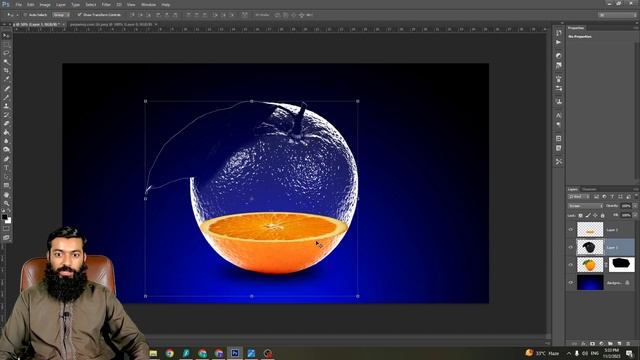This screenshot has width=640, height=360.
Task: Add layer style with fx icon
Action: pos(584,344)
